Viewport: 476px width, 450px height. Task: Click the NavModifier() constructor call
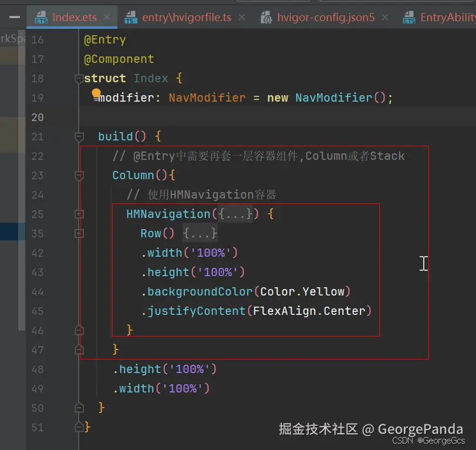340,98
